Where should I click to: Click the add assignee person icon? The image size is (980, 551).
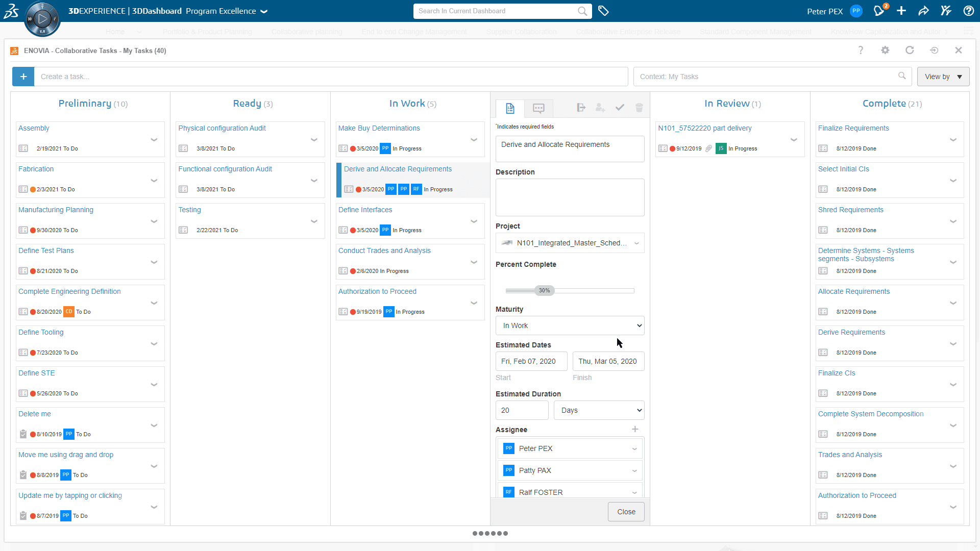[x=600, y=108]
